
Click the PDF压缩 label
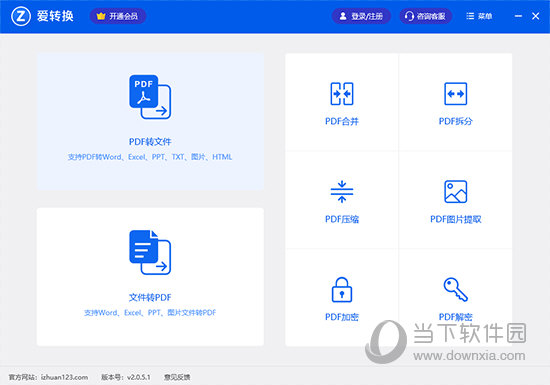[342, 219]
